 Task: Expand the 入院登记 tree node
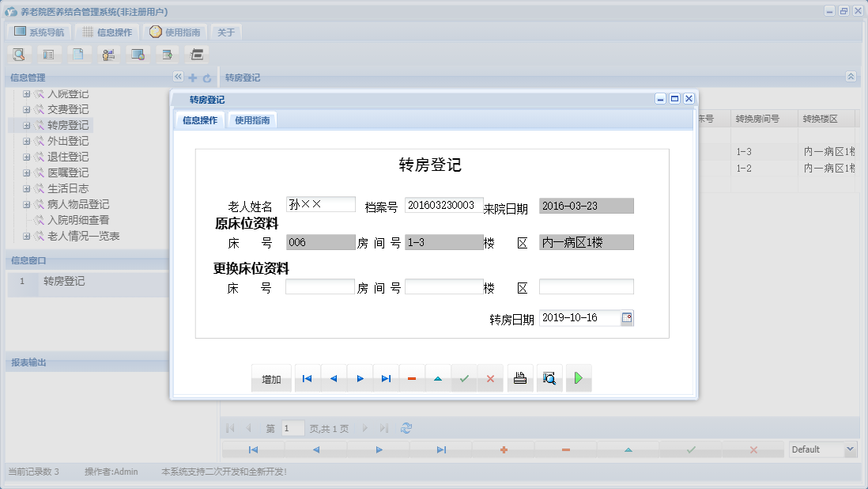pyautogui.click(x=26, y=93)
